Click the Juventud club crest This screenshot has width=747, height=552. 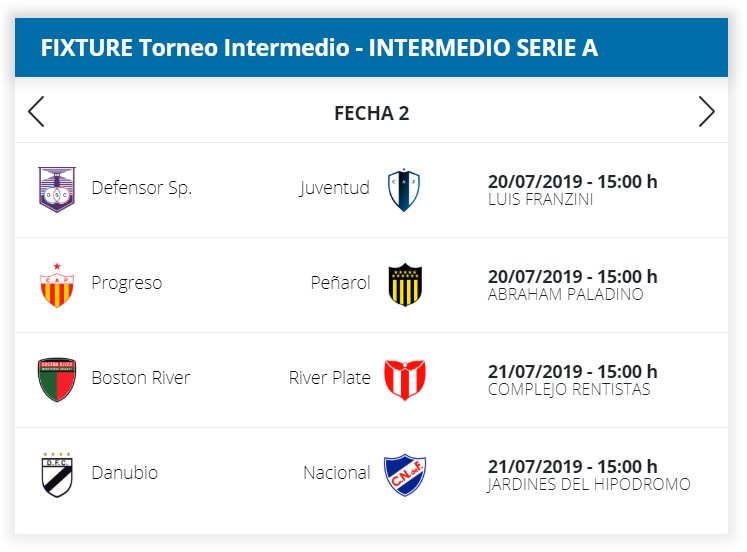click(x=404, y=188)
